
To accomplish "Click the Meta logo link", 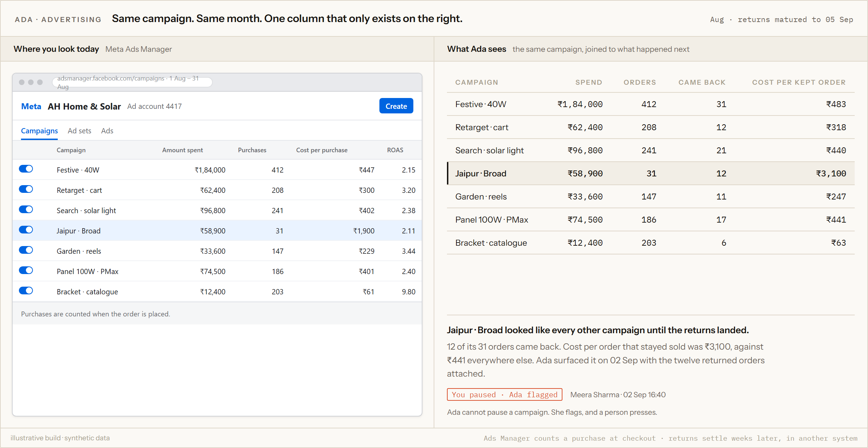I will [31, 106].
